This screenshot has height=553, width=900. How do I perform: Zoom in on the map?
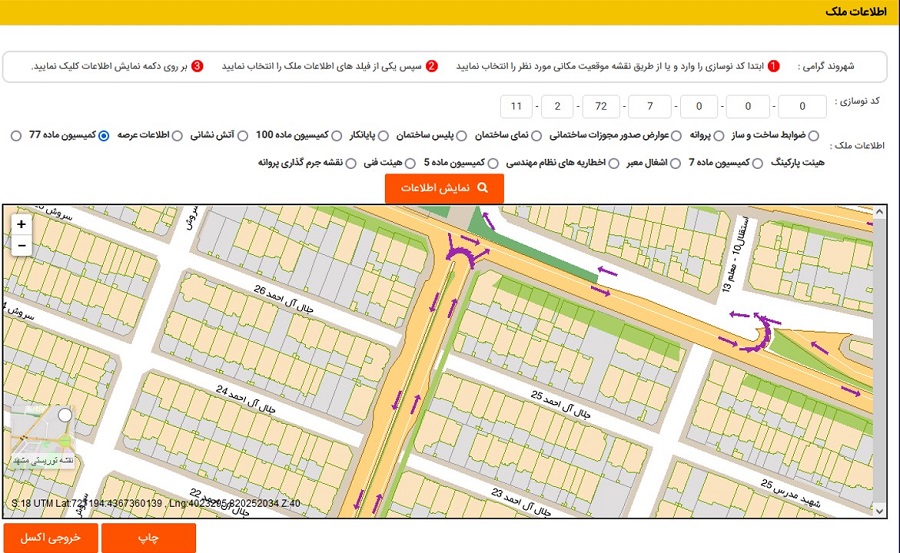[x=21, y=224]
